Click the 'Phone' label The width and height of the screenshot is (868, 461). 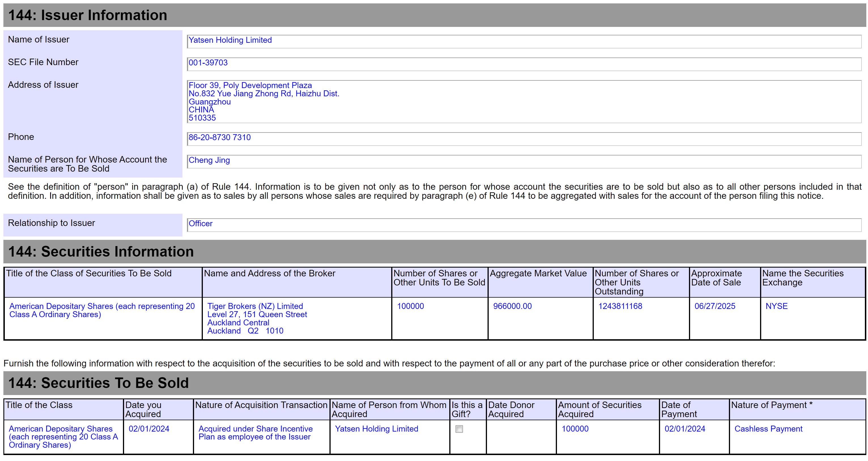coord(21,137)
